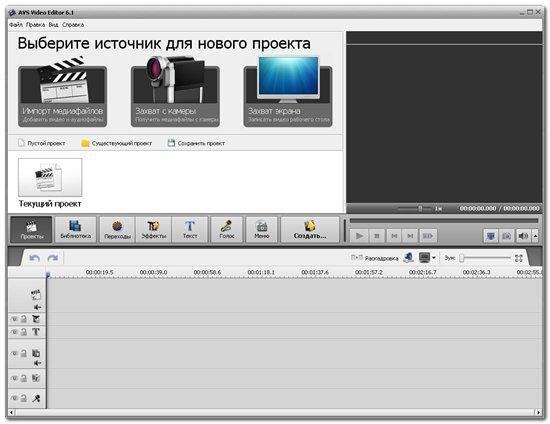The width and height of the screenshot is (550, 424).
Task: Lock the audio mix track
Action: coord(24,378)
